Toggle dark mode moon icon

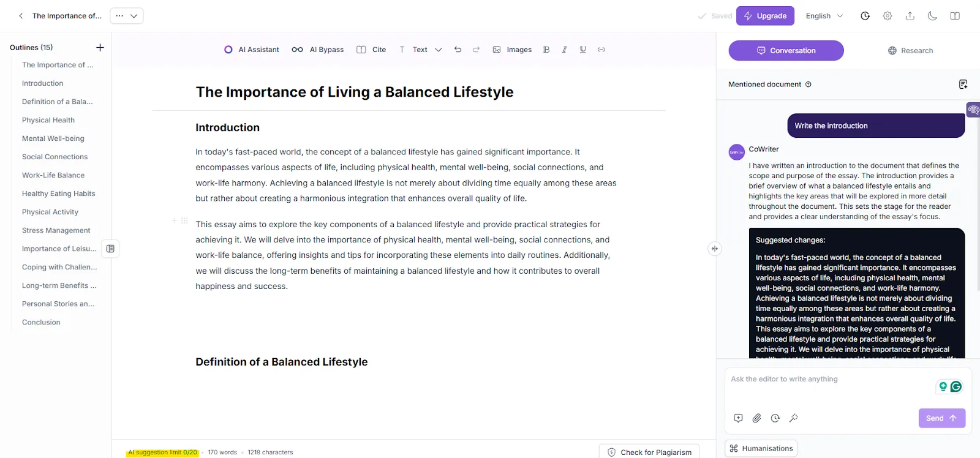click(x=932, y=16)
